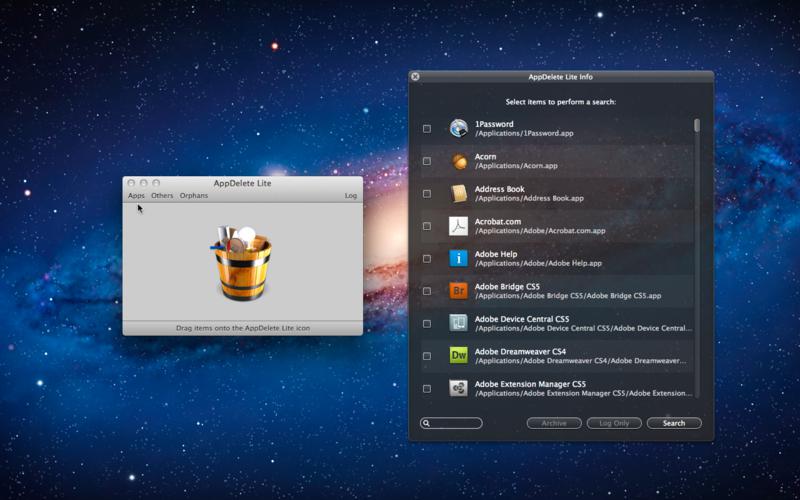Tick the Adobe Device Central CS5 checkbox
Screen dimensions: 800x500
tap(427, 324)
